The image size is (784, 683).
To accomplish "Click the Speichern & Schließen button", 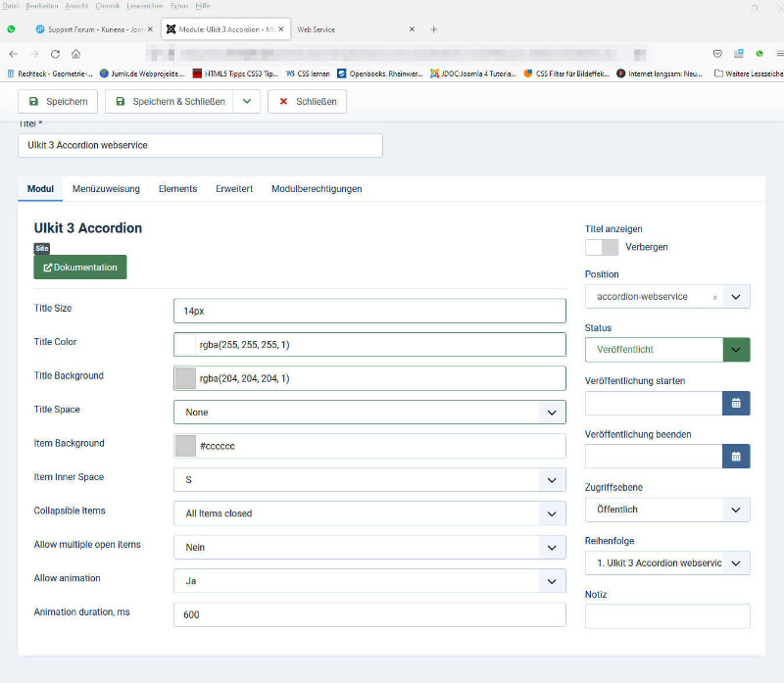I will pos(170,102).
